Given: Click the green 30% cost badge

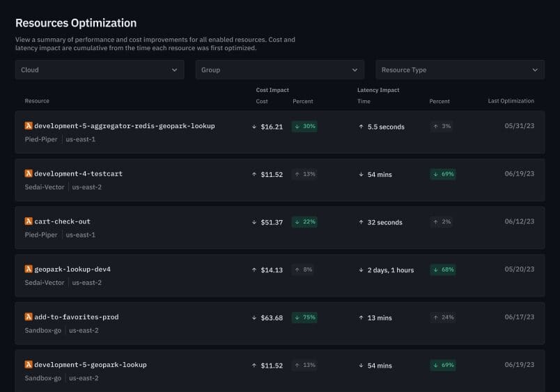Looking at the screenshot, I should pos(304,127).
